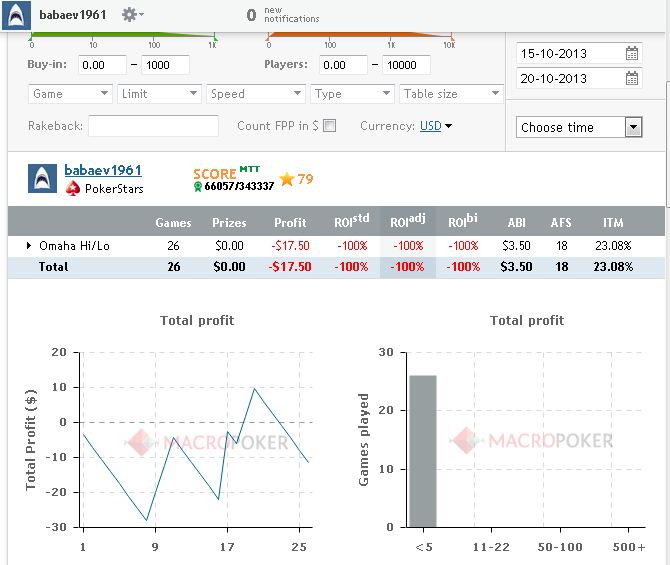Click the shark avatar beside the babaev1961 profile link
This screenshot has height=565, width=670.
click(x=42, y=178)
